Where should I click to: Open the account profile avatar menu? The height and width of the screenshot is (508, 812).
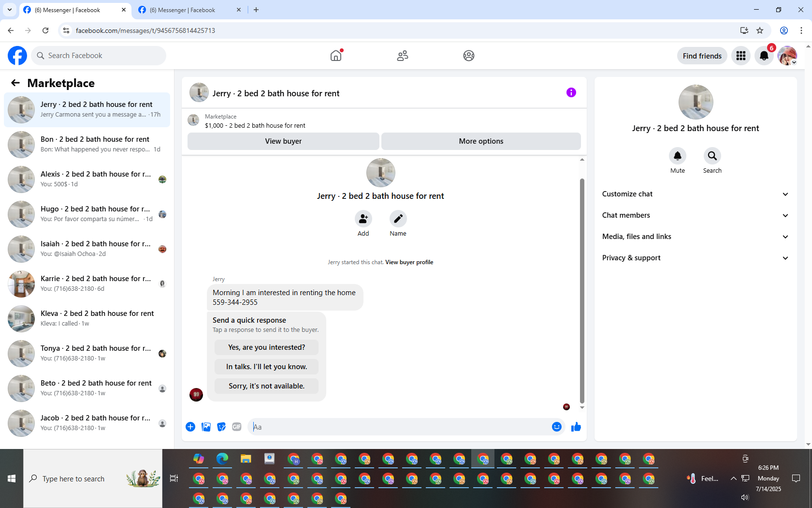(787, 56)
